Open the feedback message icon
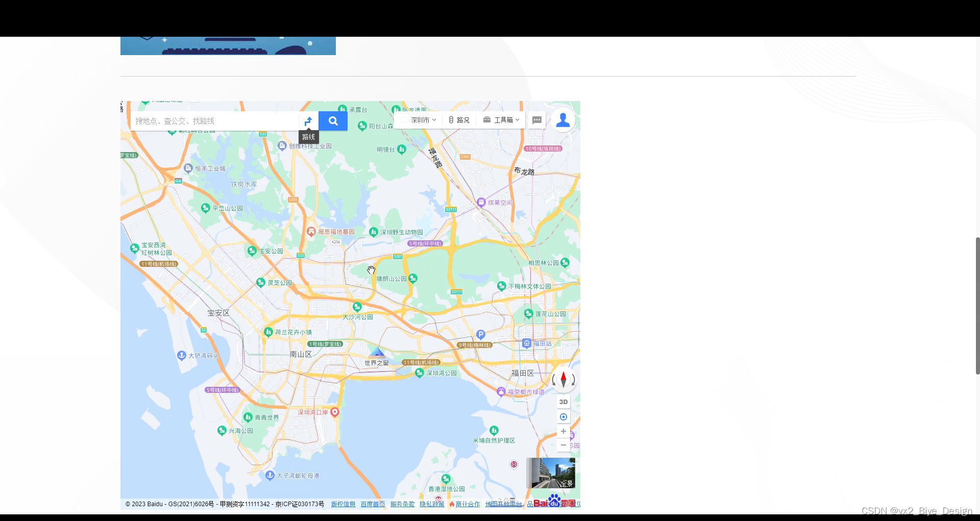The image size is (980, 521). [x=537, y=120]
